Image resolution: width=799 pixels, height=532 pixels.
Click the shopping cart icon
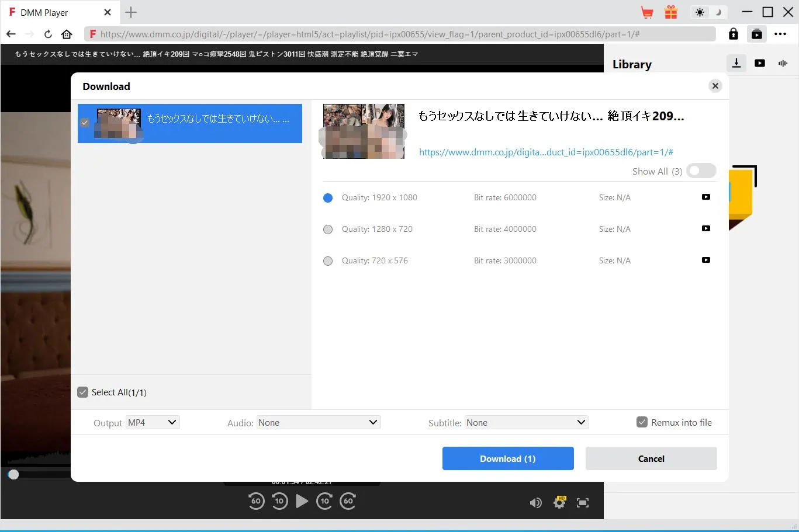coord(647,12)
